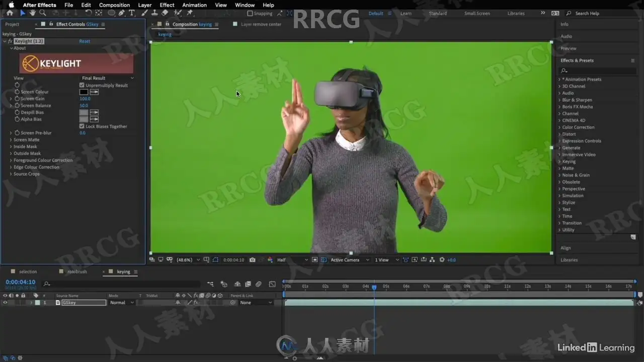Switch to the rotobrush timeline tab
This screenshot has height=362, width=644.
[x=77, y=271]
